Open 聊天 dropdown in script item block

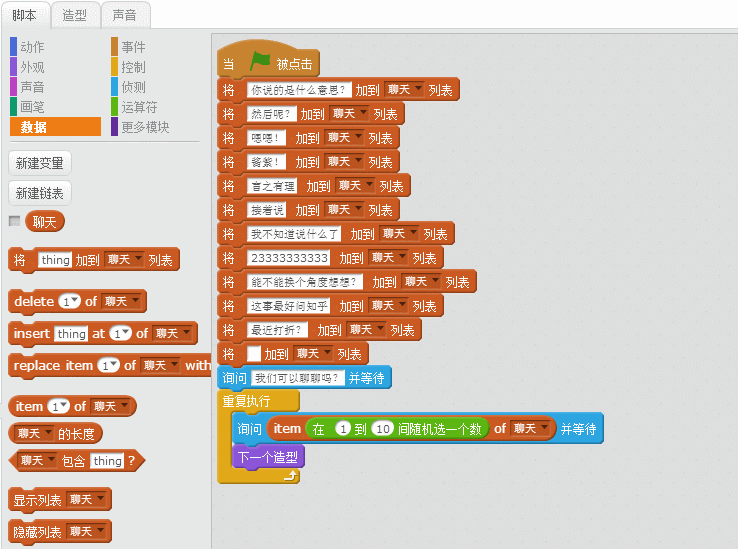(530, 428)
